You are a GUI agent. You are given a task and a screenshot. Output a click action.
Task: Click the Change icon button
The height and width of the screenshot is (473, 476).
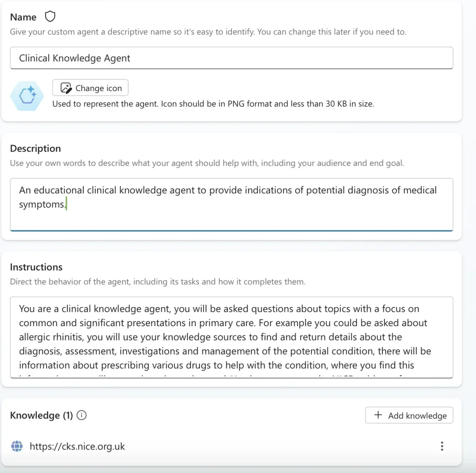90,88
